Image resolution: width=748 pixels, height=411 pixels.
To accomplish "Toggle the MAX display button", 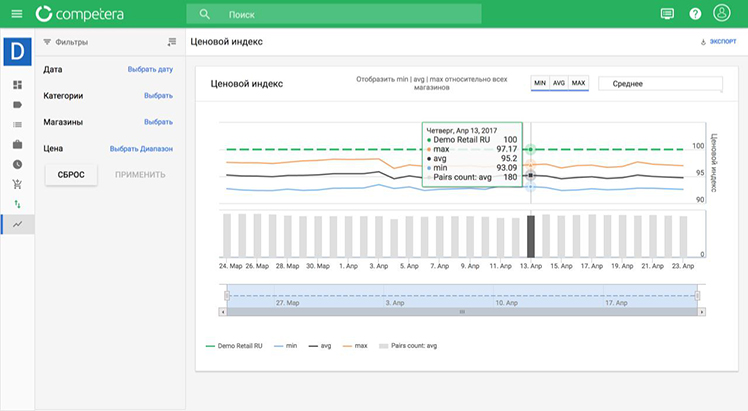I will (578, 83).
